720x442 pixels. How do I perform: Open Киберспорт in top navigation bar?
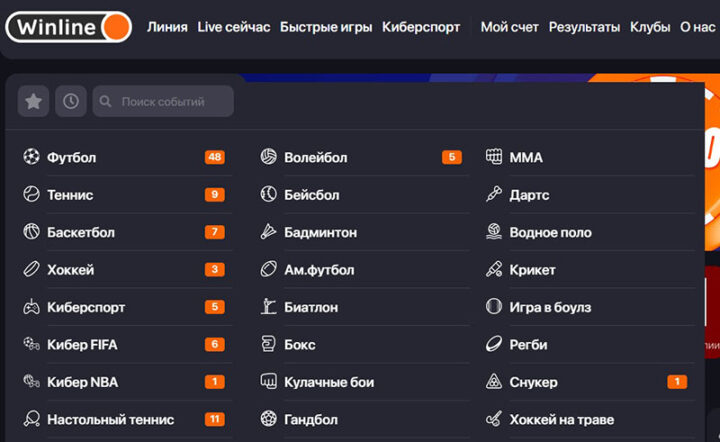point(421,27)
